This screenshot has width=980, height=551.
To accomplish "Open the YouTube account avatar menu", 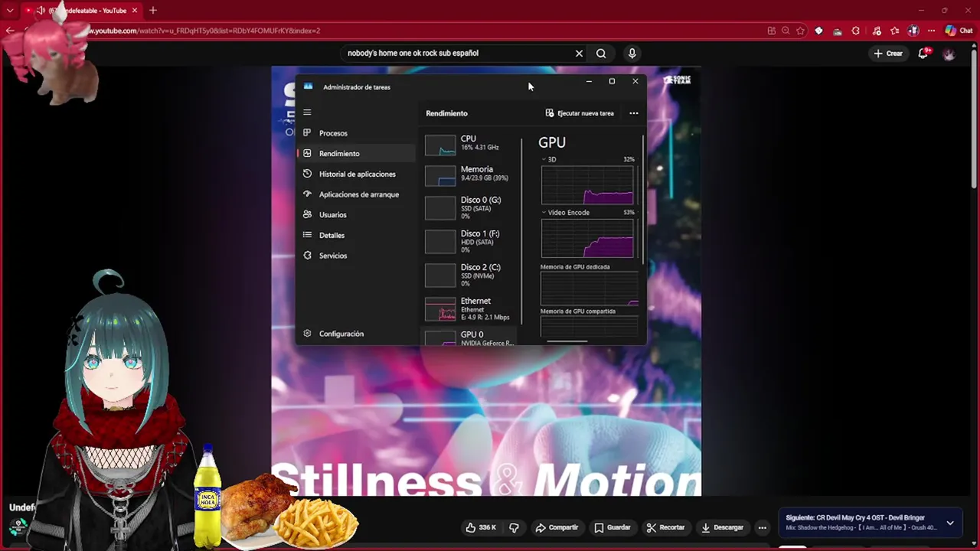I will point(949,54).
